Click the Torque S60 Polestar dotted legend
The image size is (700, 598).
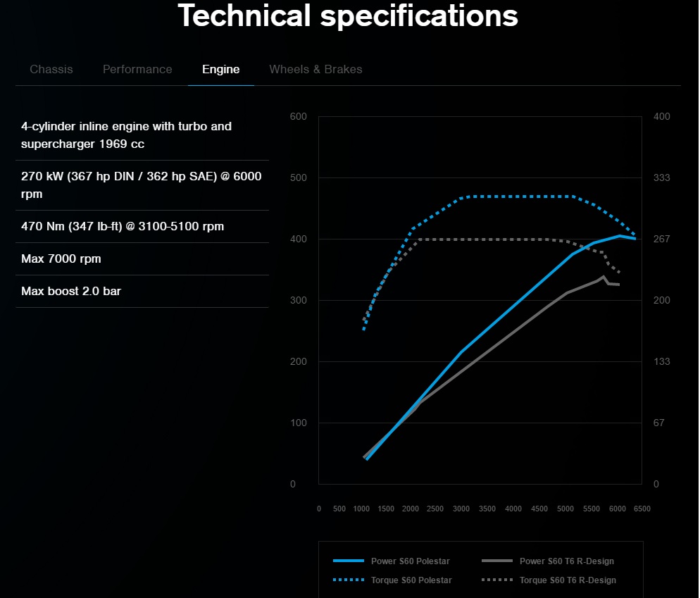[x=349, y=580]
